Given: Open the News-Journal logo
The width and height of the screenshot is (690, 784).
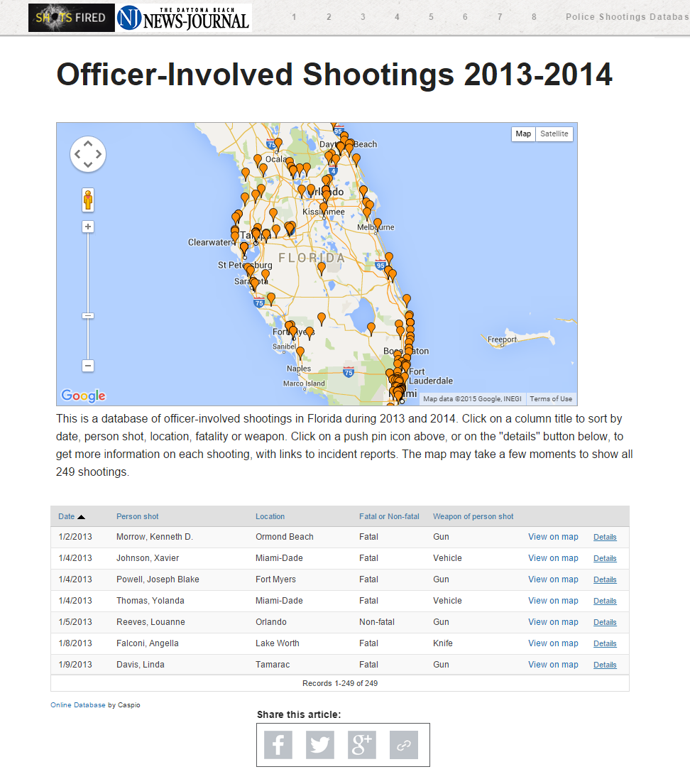Looking at the screenshot, I should click(184, 18).
